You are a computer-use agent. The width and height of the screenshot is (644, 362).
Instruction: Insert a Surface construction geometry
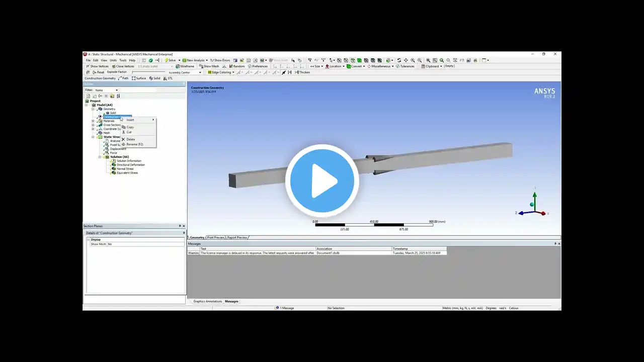point(139,78)
